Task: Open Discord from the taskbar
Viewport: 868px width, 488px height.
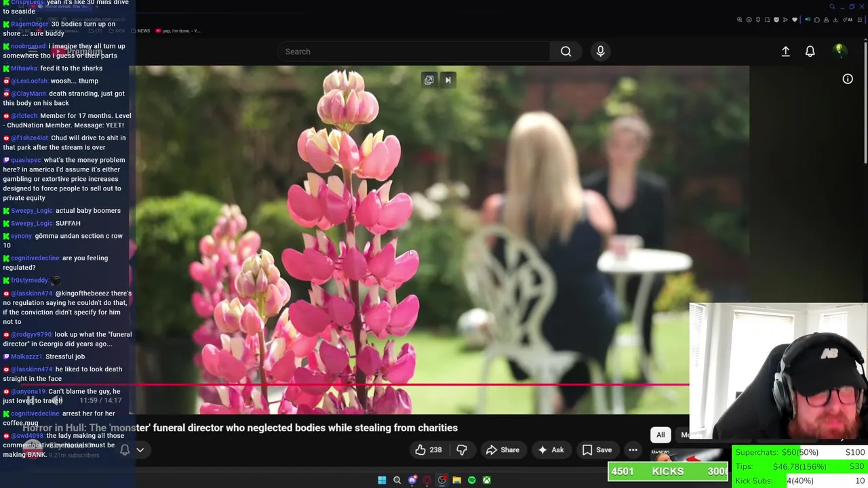Action: [412, 480]
